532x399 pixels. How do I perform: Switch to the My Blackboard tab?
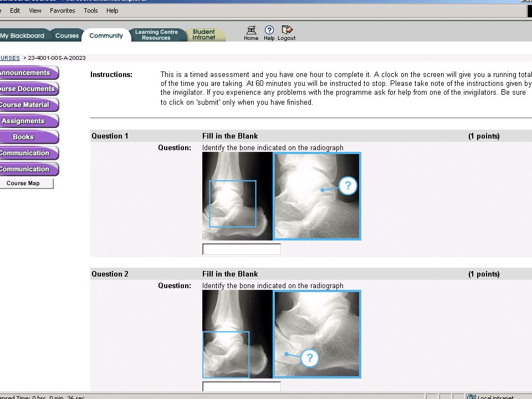[x=23, y=35]
